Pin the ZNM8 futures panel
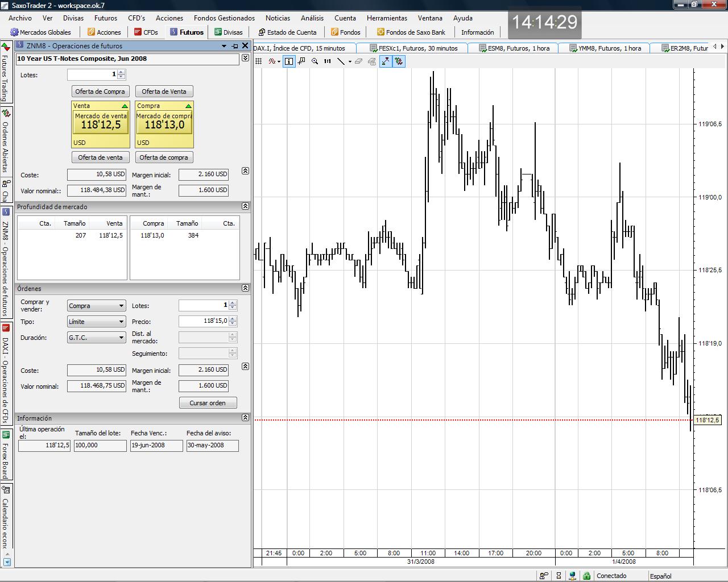Image resolution: width=728 pixels, height=582 pixels. point(235,46)
